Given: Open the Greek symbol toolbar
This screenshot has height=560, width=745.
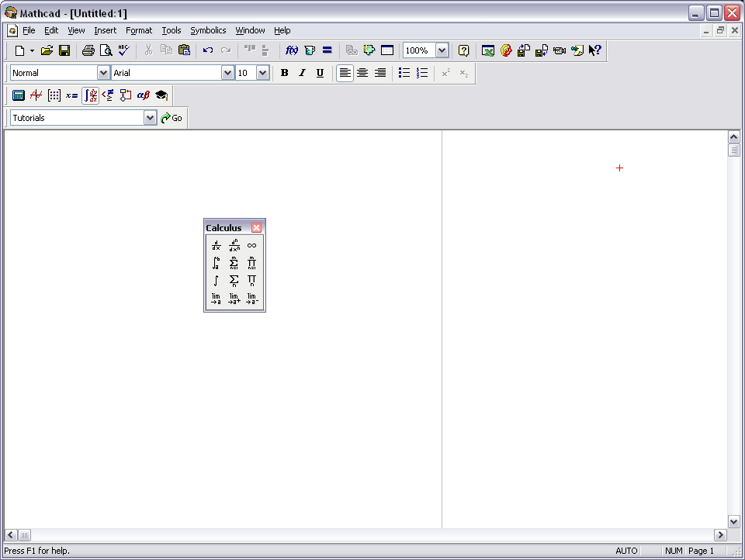Looking at the screenshot, I should [x=144, y=95].
